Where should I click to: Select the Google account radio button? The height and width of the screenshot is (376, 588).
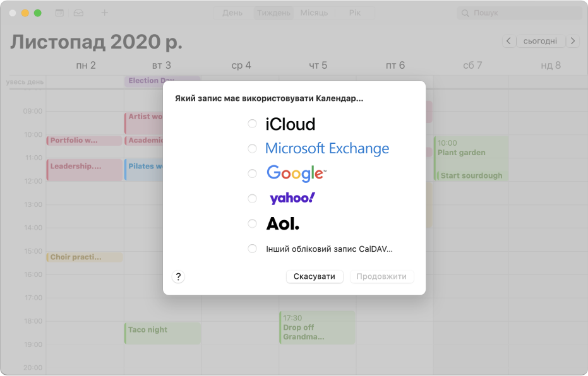coord(253,173)
